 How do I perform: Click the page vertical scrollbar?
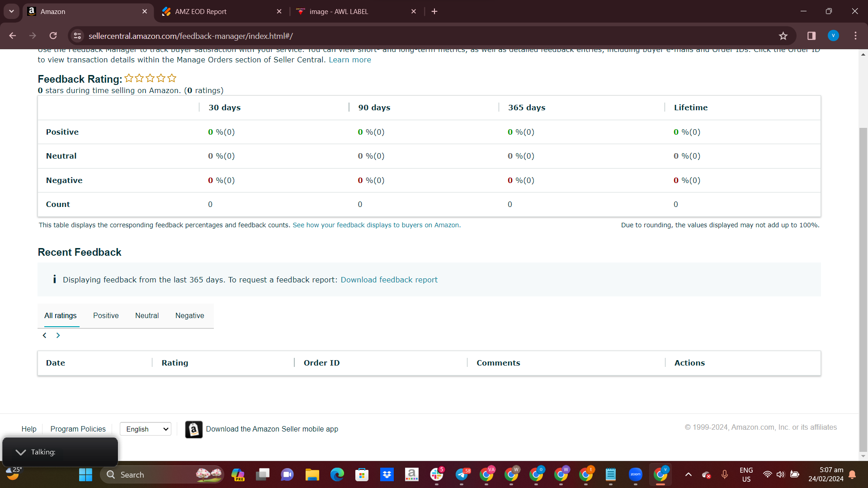863,289
